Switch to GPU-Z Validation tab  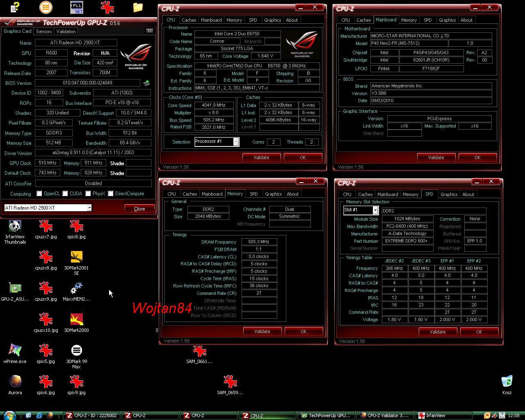click(66, 31)
